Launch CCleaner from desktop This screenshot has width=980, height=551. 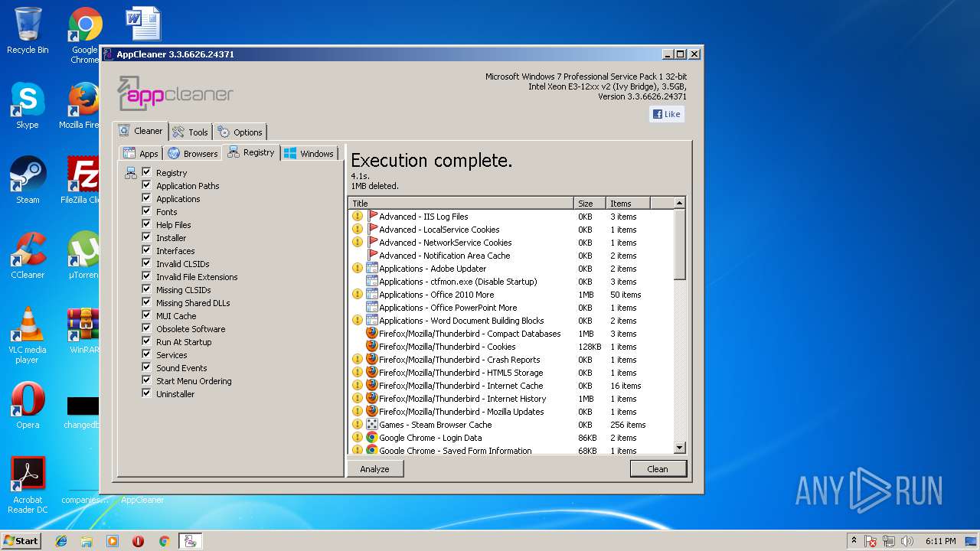28,255
